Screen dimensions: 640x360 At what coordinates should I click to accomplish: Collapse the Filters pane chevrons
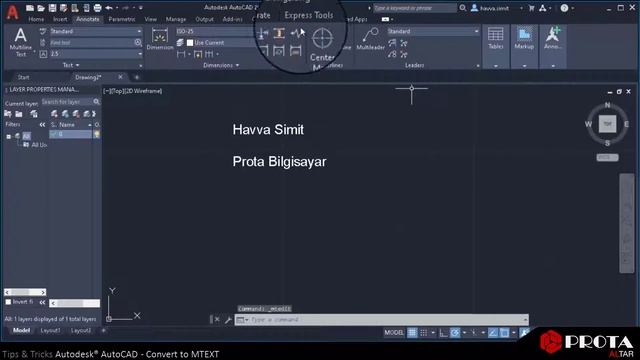click(42, 124)
